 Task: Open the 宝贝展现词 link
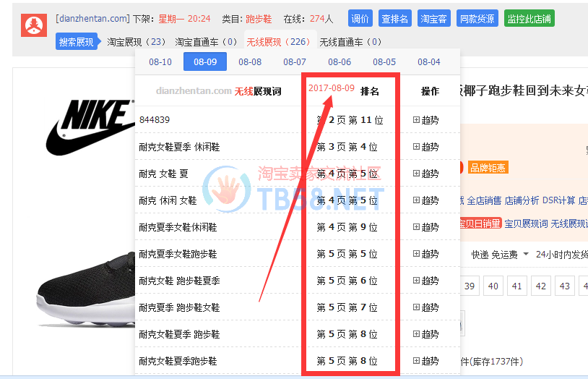(526, 224)
